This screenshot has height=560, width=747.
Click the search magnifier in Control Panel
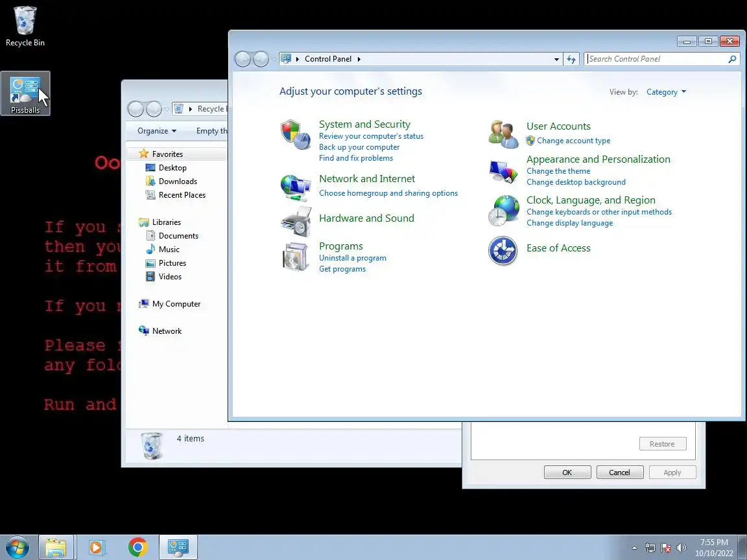click(x=732, y=59)
